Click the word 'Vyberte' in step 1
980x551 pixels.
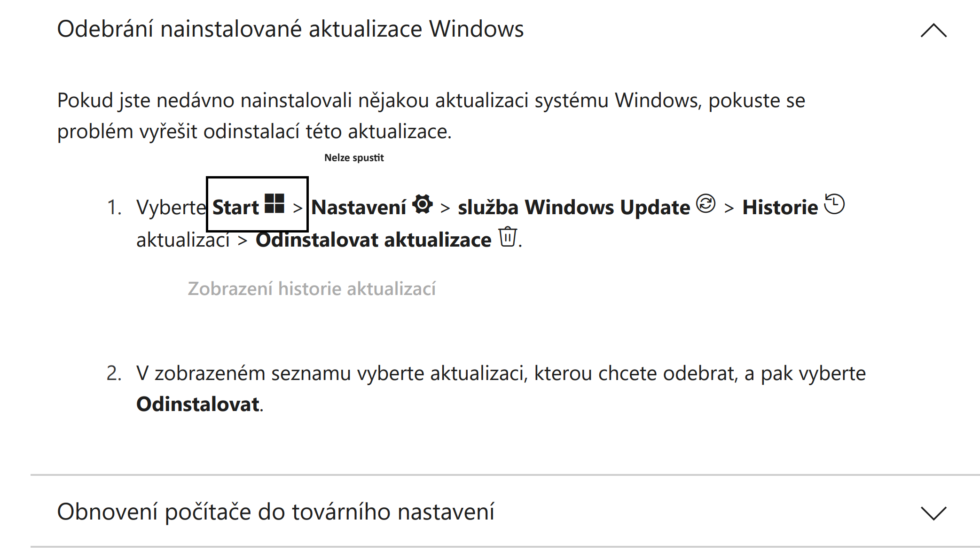pyautogui.click(x=171, y=207)
